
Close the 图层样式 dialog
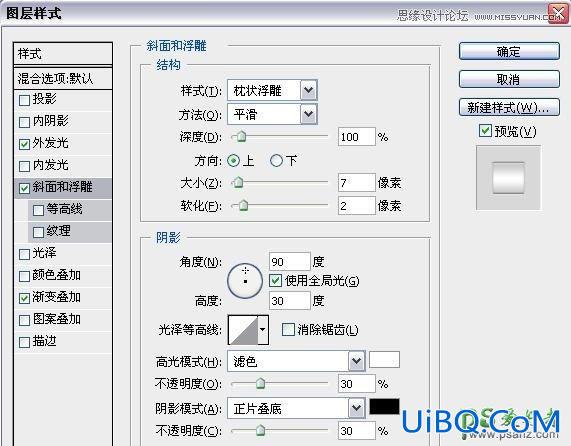click(559, 14)
